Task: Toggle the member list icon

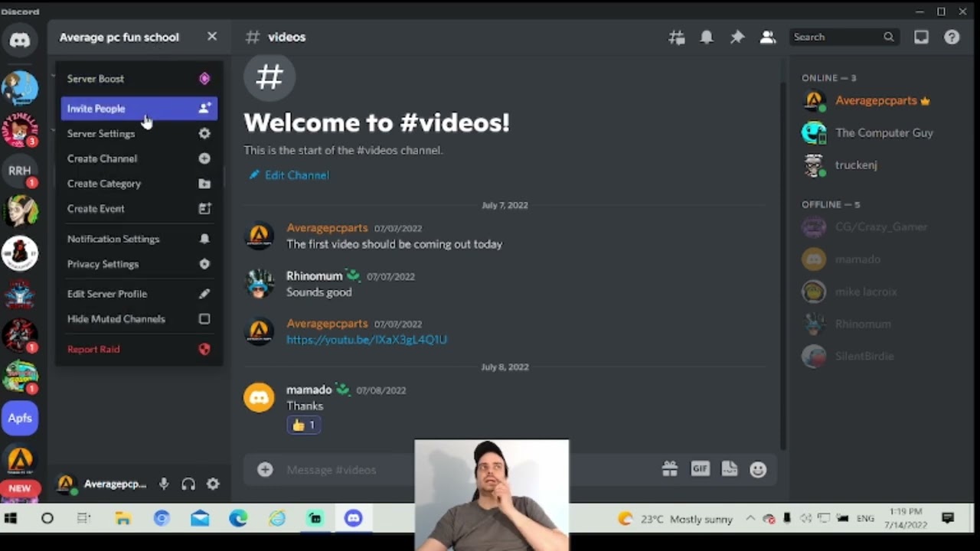Action: (x=768, y=37)
